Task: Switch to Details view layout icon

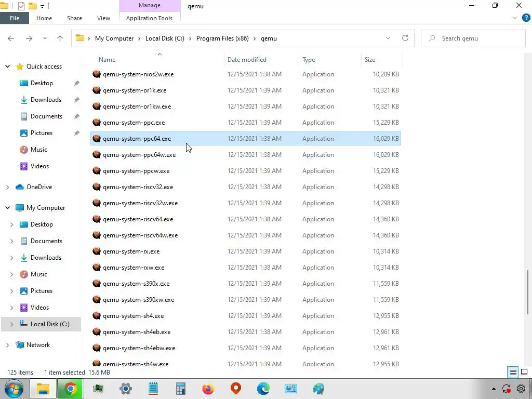Action: [x=513, y=372]
